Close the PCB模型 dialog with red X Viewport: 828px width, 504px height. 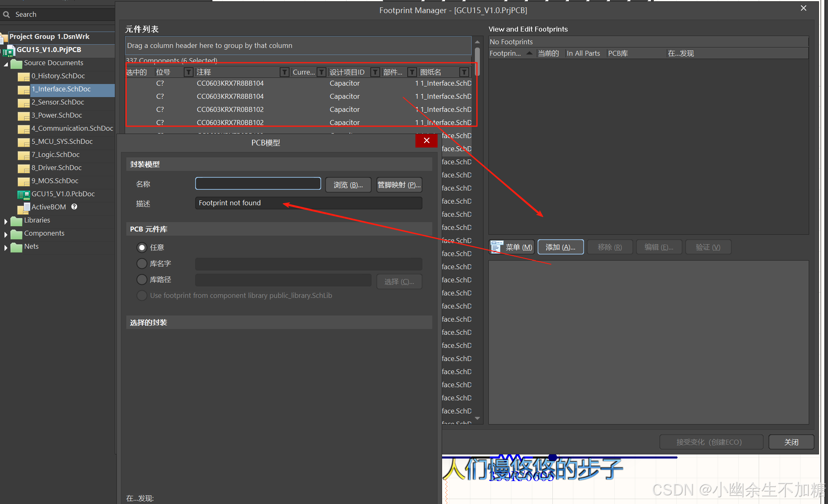(x=427, y=141)
